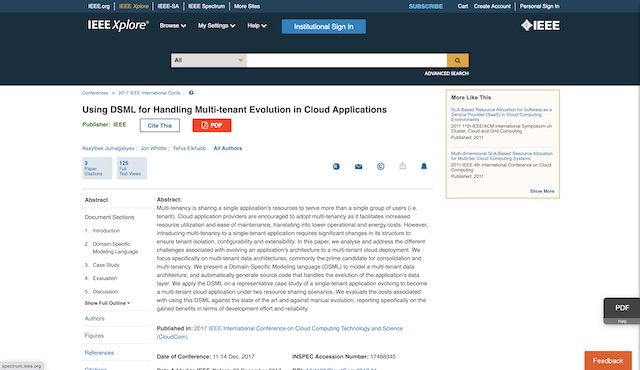Click the Cite This button
Image resolution: width=640 pixels, height=370 pixels.
160,125
